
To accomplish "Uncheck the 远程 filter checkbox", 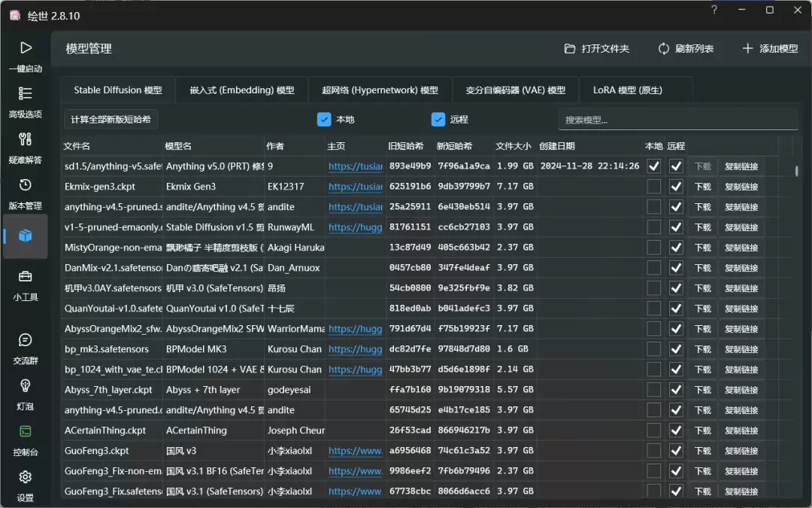I will click(x=438, y=119).
